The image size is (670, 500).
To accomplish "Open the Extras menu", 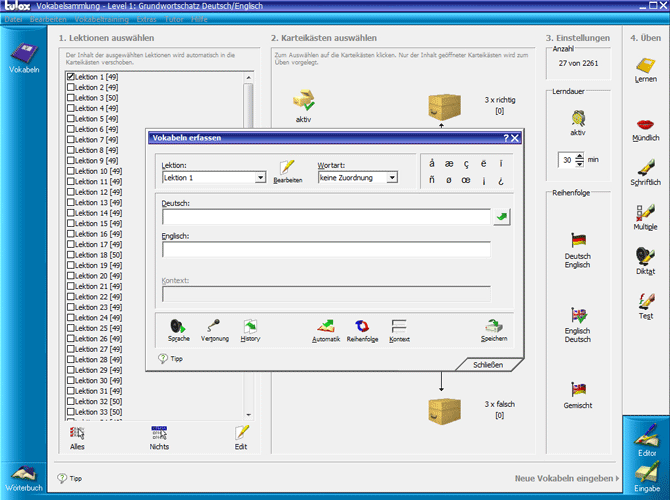I will (147, 19).
